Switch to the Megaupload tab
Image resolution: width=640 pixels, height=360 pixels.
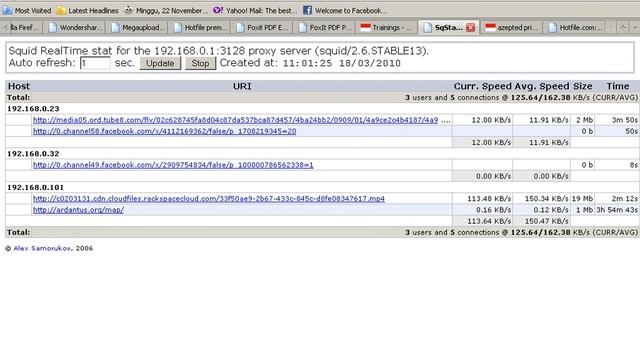coord(138,28)
